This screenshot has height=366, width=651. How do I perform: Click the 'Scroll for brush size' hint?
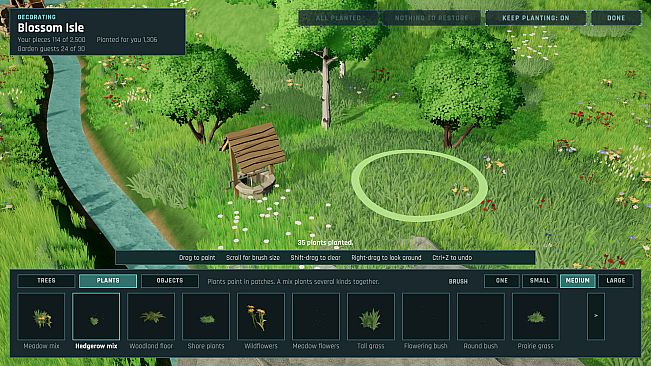click(x=253, y=258)
